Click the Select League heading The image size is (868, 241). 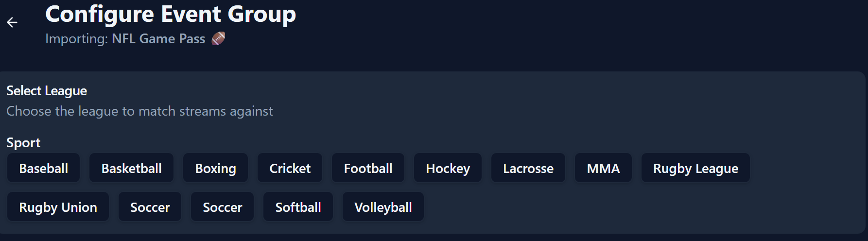(47, 91)
